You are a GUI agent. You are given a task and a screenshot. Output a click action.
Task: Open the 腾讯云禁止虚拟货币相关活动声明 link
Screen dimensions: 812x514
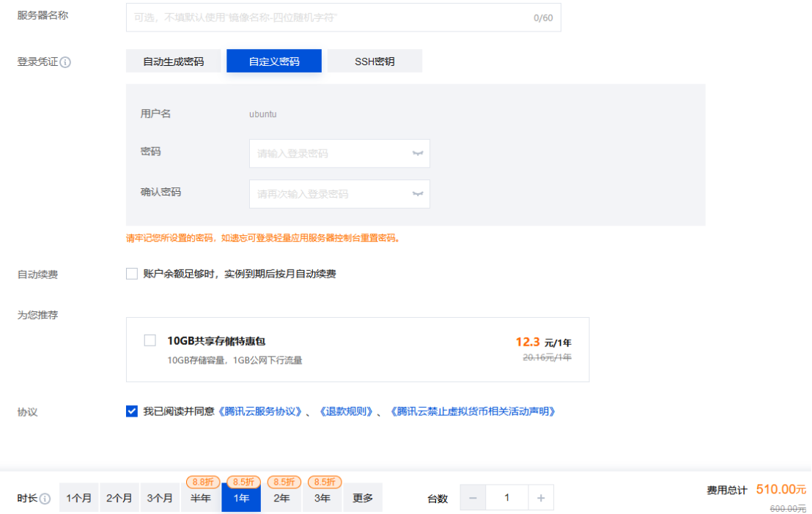(x=472, y=411)
